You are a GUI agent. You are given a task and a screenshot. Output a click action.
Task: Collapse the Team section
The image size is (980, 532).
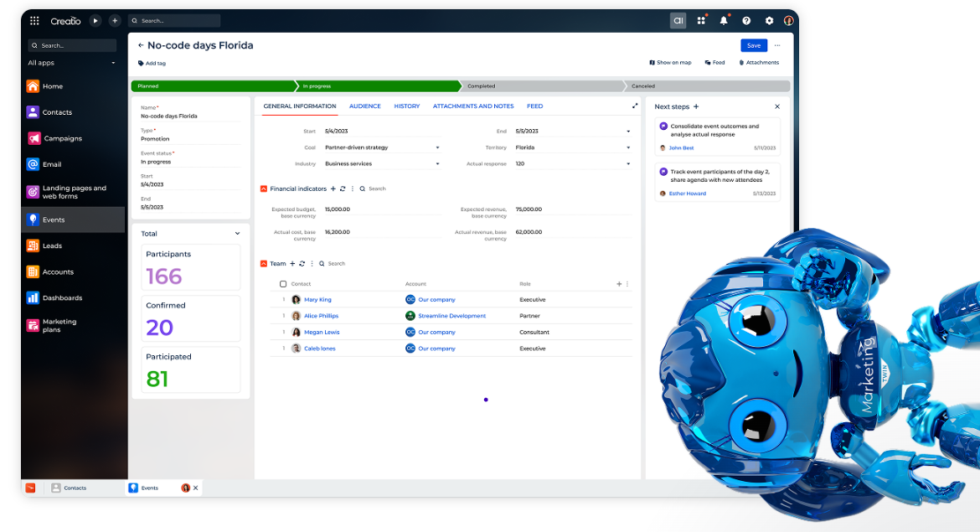(264, 264)
